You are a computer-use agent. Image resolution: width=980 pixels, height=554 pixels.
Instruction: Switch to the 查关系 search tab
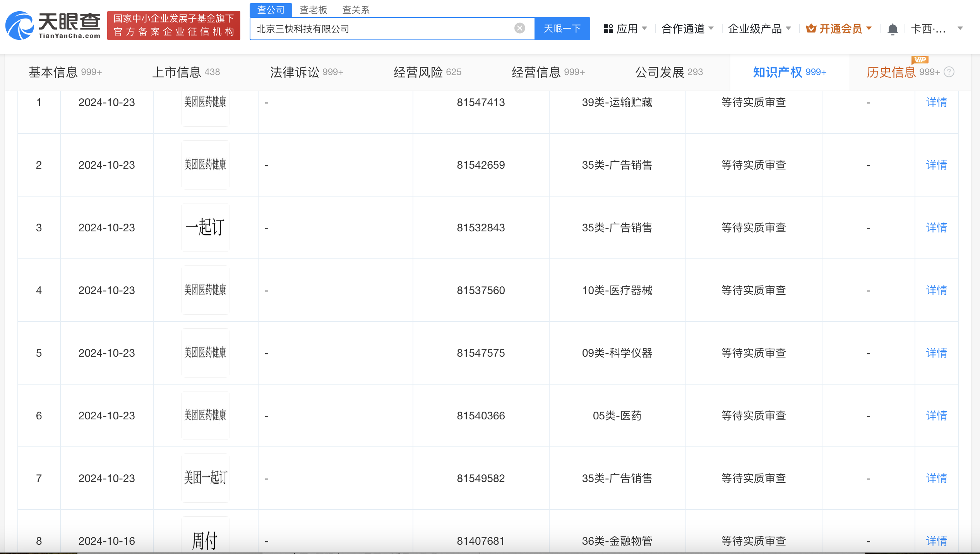(x=356, y=10)
